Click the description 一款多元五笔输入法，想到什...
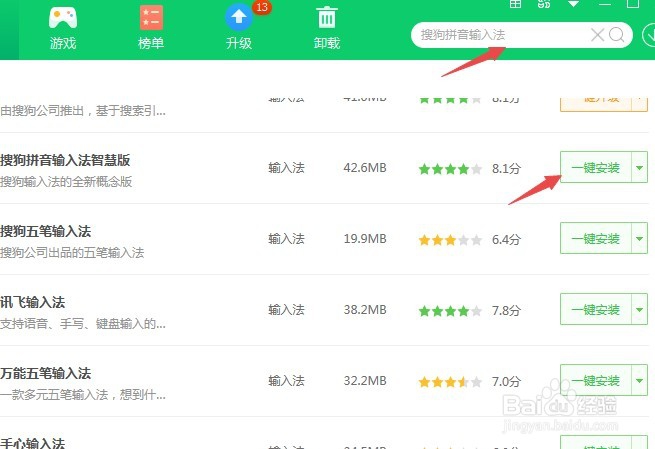 [x=83, y=395]
